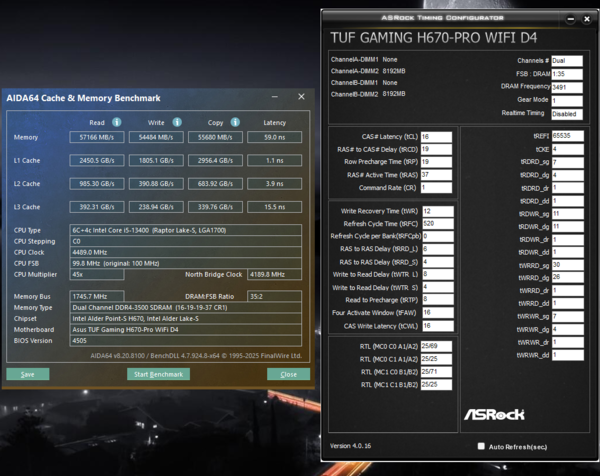Select the RTL (MC1 C0 B1/B2) field
Screen dimensions: 600x476
click(x=436, y=372)
